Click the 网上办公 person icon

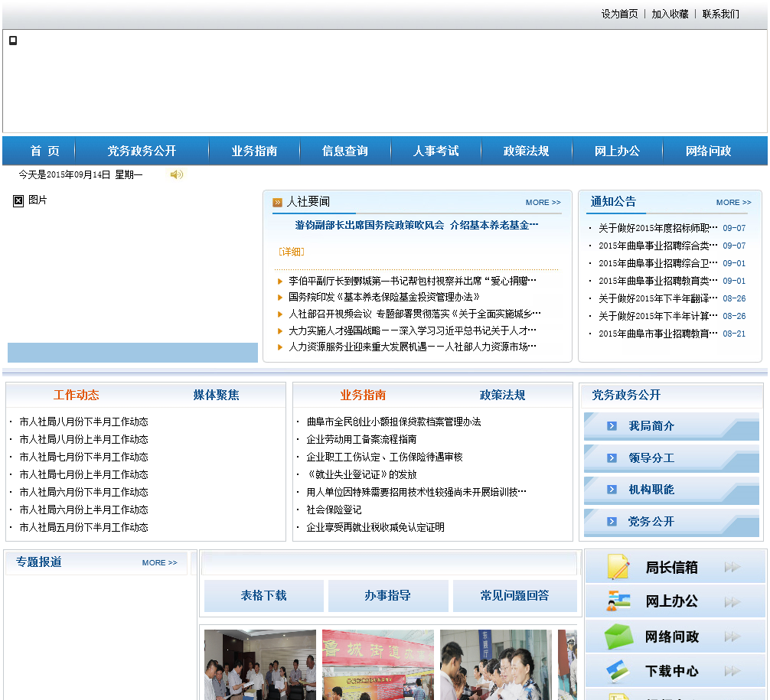[x=618, y=601]
